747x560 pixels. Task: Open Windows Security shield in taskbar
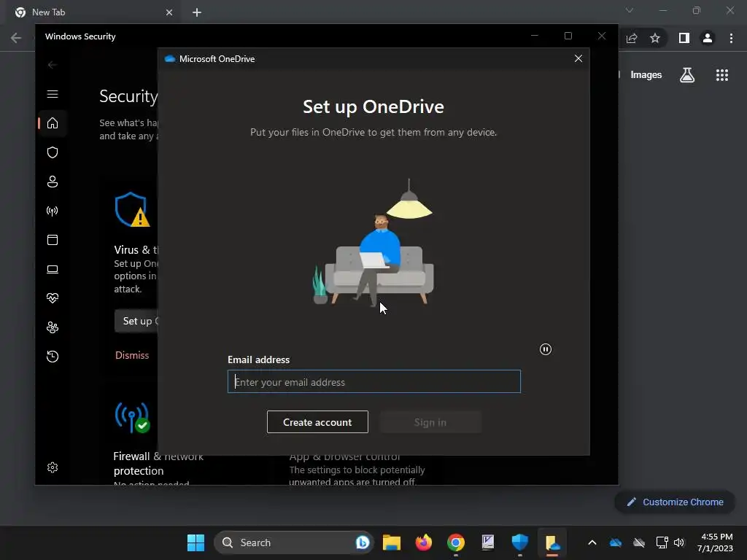(x=519, y=542)
